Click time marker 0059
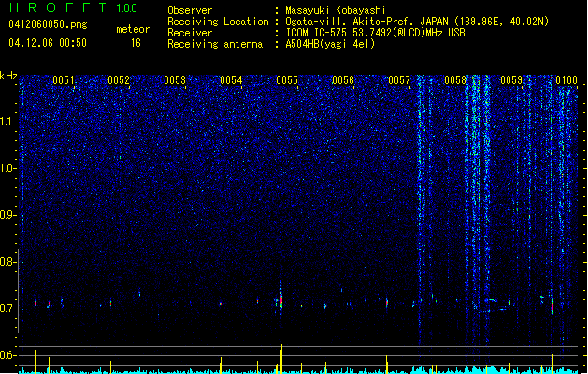Viewport: 588px width, 374px height. [511, 80]
